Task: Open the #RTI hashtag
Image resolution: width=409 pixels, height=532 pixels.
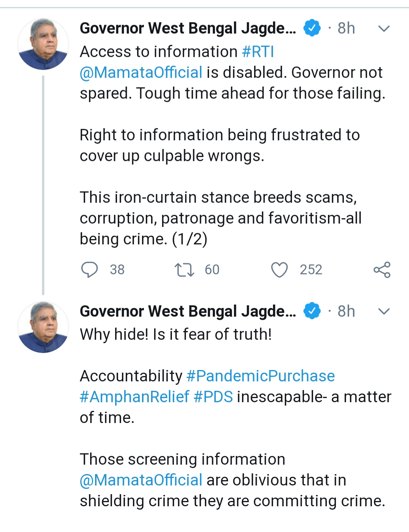Action: click(258, 52)
